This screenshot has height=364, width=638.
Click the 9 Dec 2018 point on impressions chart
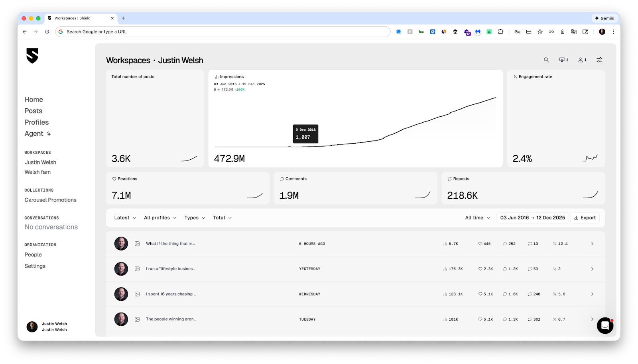point(289,147)
